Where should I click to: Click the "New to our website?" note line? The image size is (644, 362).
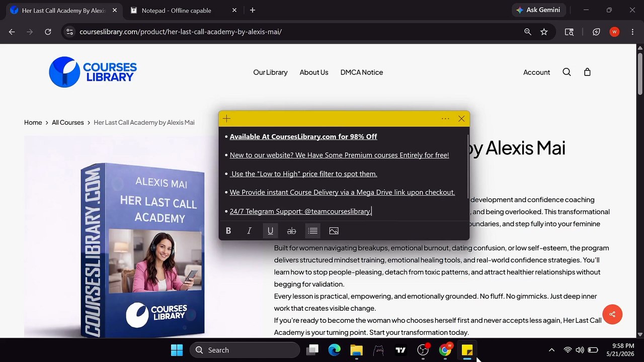click(x=339, y=155)
